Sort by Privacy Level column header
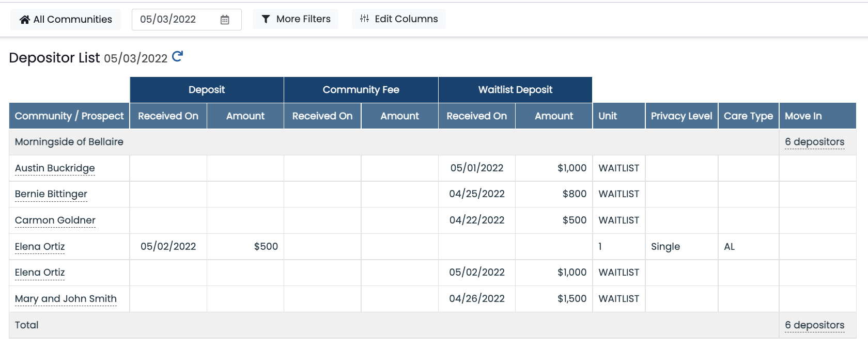Image resolution: width=868 pixels, height=350 pixels. 681,116
